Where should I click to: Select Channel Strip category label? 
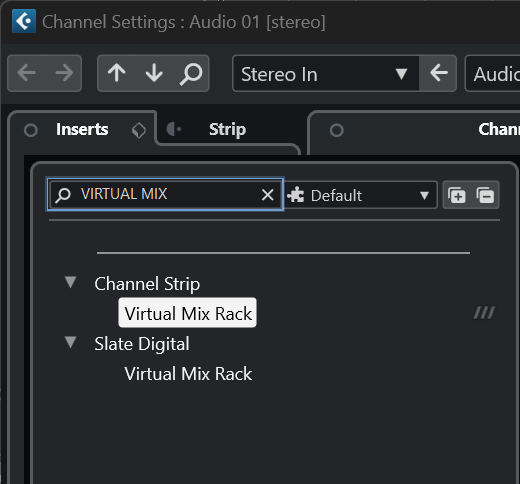[x=147, y=284]
